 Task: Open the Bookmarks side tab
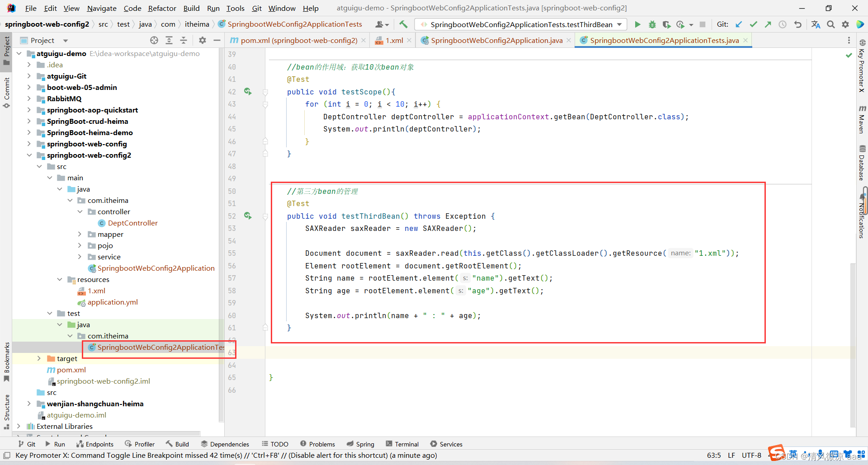6,362
